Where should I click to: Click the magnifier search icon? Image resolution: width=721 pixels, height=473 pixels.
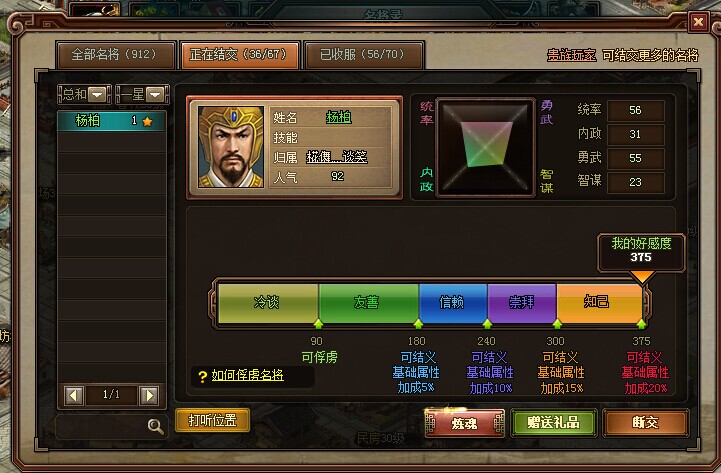(155, 427)
